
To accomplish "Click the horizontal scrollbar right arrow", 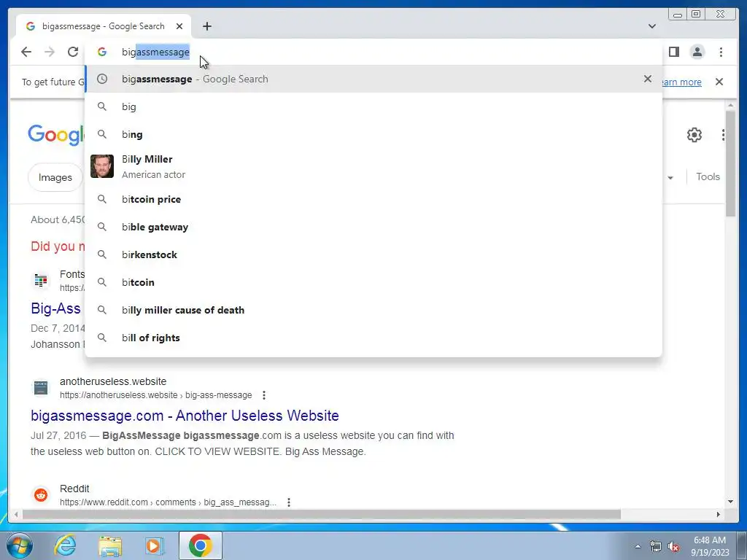I will [719, 514].
